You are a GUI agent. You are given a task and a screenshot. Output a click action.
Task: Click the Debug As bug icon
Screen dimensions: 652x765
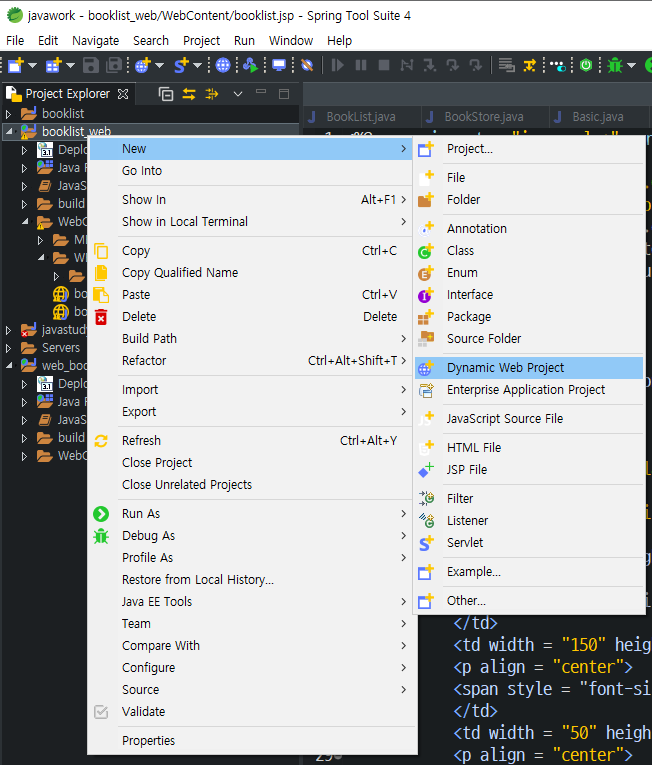tap(101, 536)
